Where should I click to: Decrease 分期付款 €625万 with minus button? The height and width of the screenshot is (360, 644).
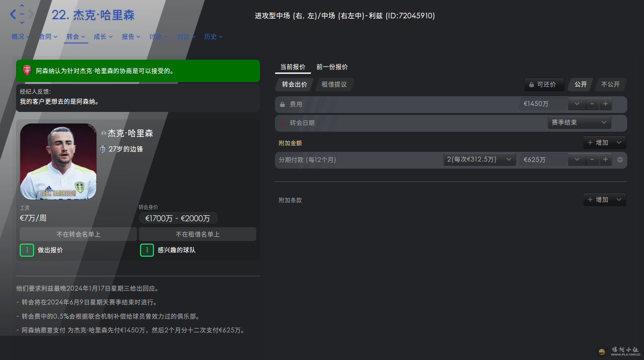click(592, 160)
